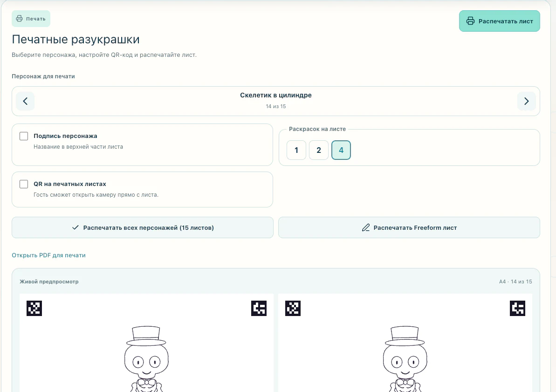Viewport: 556px width, 392px height.
Task: Enable the "QR на печатных листах" checkbox
Action: [x=24, y=184]
